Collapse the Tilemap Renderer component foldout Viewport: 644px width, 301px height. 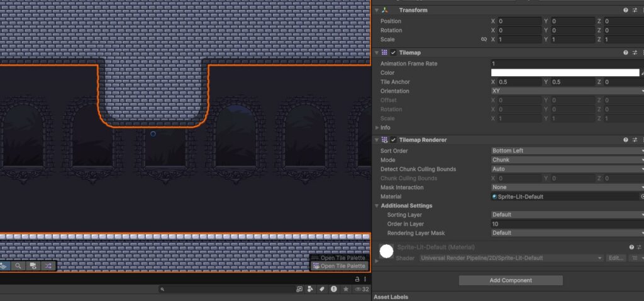click(377, 140)
